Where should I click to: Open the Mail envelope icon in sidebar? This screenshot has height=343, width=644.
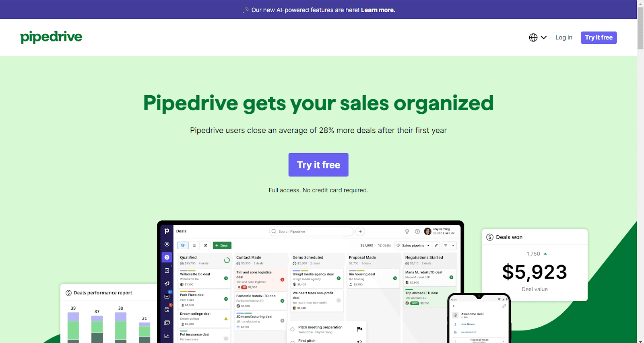click(167, 296)
